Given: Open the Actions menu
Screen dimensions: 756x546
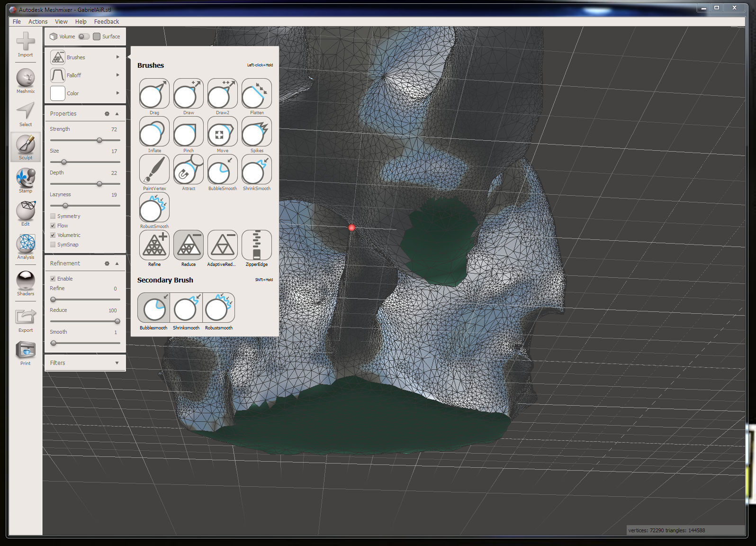Looking at the screenshot, I should [38, 22].
